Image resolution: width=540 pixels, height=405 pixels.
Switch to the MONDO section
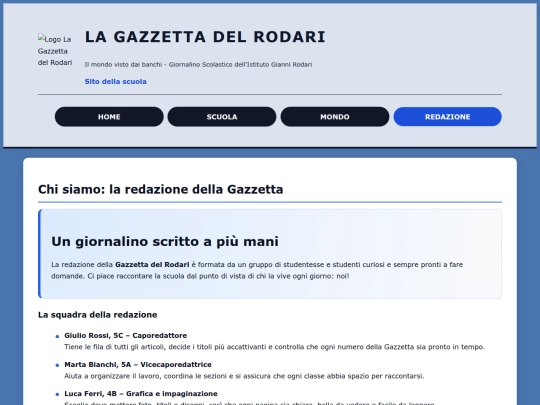tap(335, 117)
